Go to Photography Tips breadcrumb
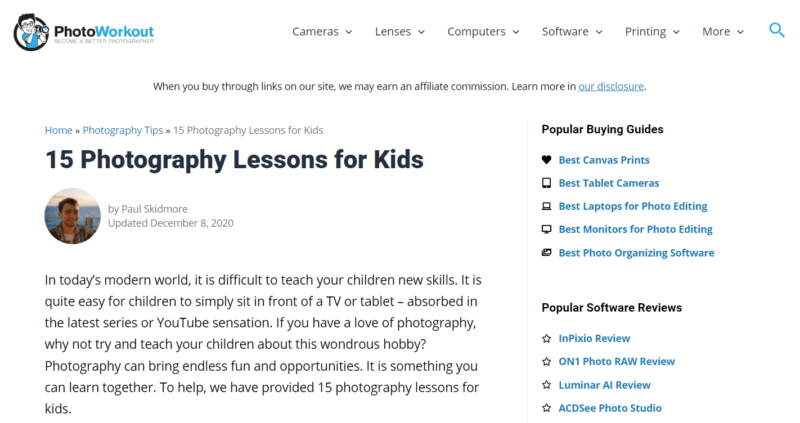The width and height of the screenshot is (800, 423). (x=122, y=130)
